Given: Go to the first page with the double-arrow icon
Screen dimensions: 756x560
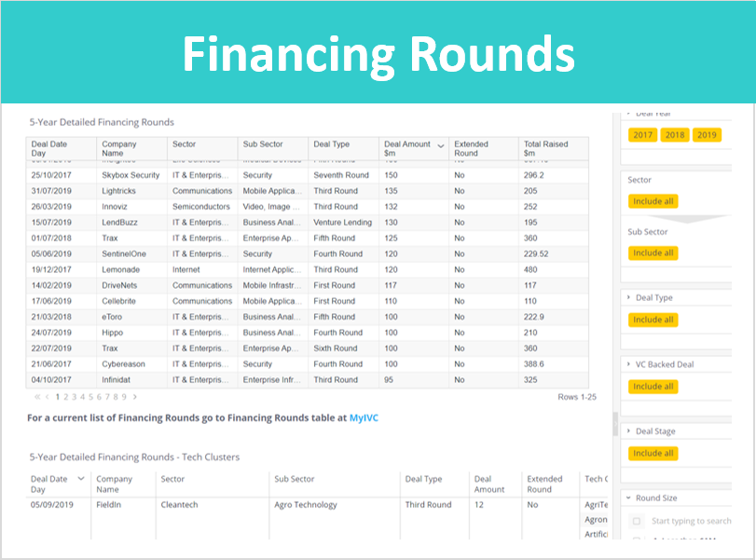Looking at the screenshot, I should tap(37, 397).
